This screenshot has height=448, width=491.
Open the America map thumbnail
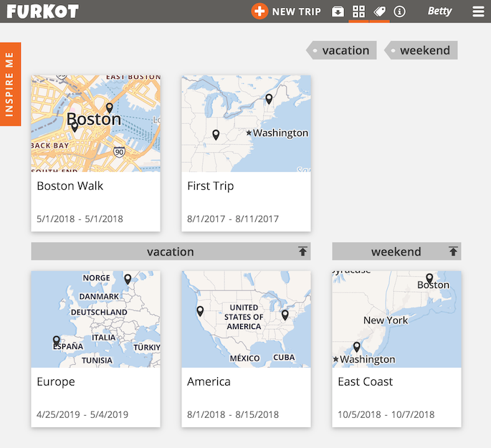(246, 319)
